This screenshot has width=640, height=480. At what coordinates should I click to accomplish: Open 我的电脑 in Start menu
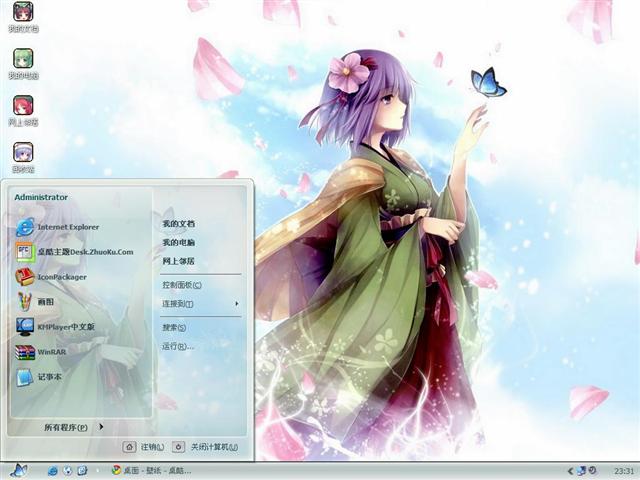(x=179, y=242)
